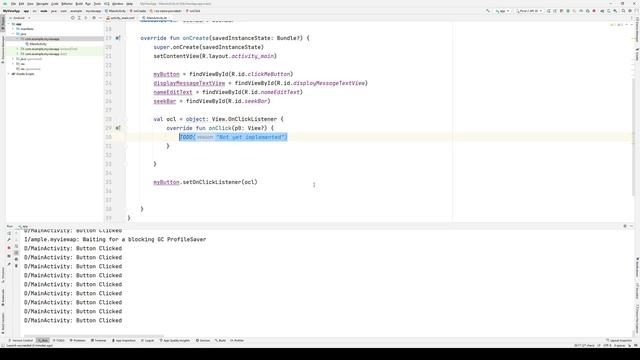This screenshot has height=360, width=640.
Task: Open the VCS menu
Action: pyautogui.click(x=107, y=4)
